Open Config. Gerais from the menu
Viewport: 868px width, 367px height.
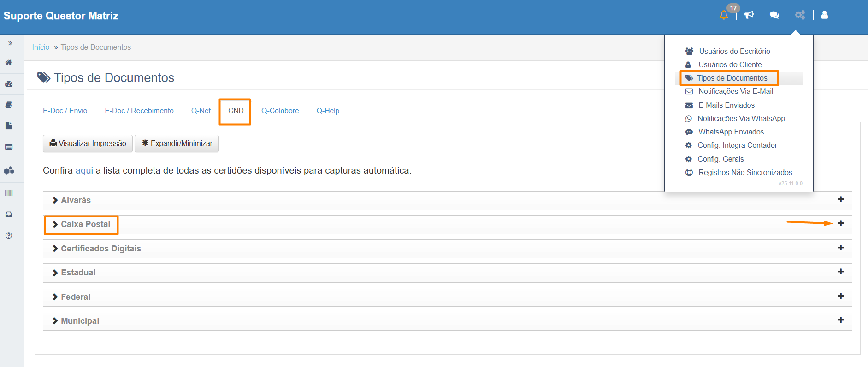[720, 159]
